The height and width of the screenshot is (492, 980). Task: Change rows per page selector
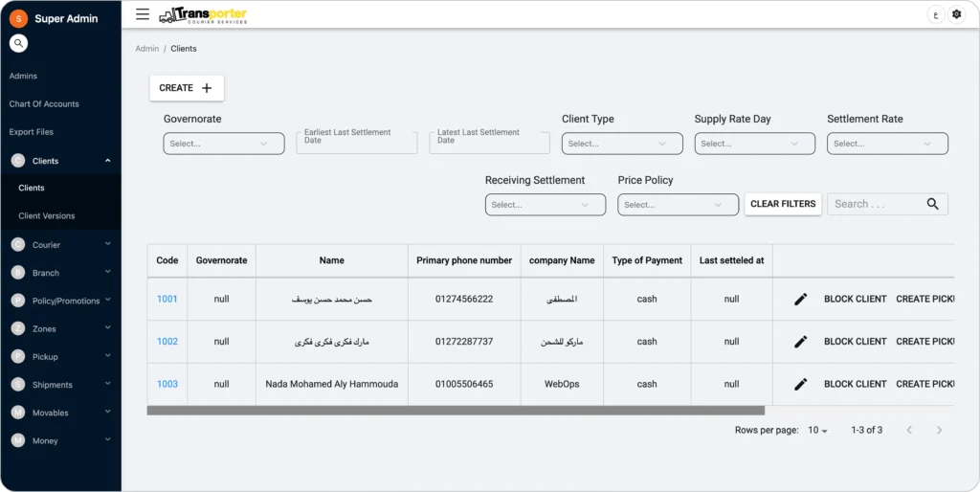click(x=817, y=431)
